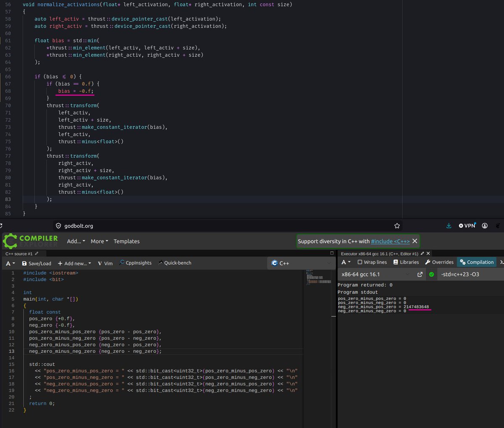Close the Executor x86-64 gcc tab
The image size is (504, 428).
point(428,253)
